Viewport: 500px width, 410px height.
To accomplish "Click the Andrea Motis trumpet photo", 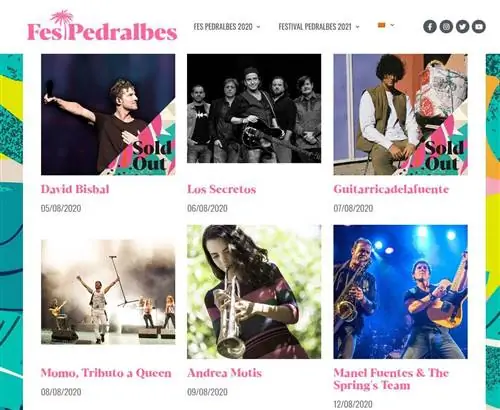I will click(x=254, y=292).
